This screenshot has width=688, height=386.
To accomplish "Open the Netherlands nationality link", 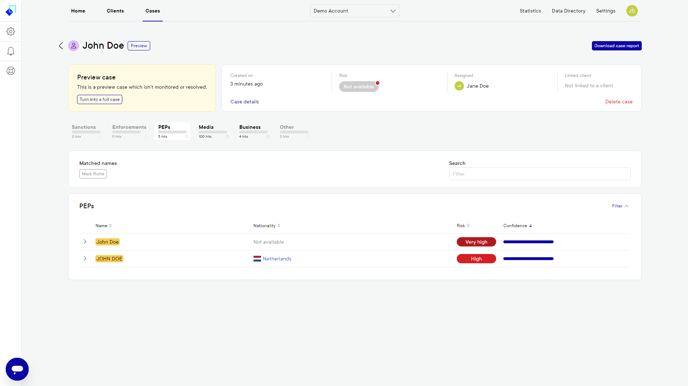I will 277,259.
